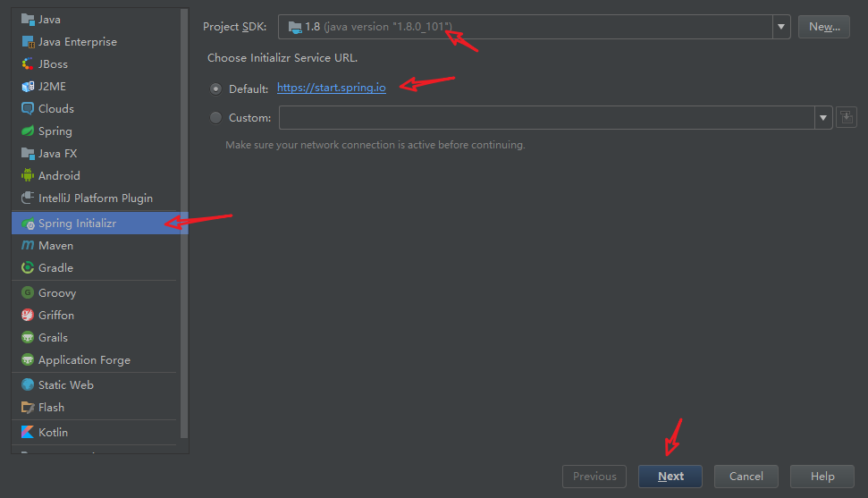Open the Custom URL dropdown arrow
This screenshot has height=498, width=868.
click(x=823, y=117)
